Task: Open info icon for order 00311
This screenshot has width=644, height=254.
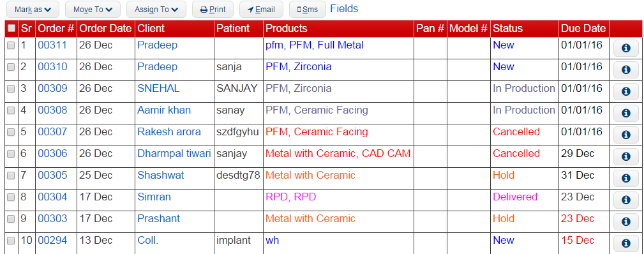Action: (626, 48)
